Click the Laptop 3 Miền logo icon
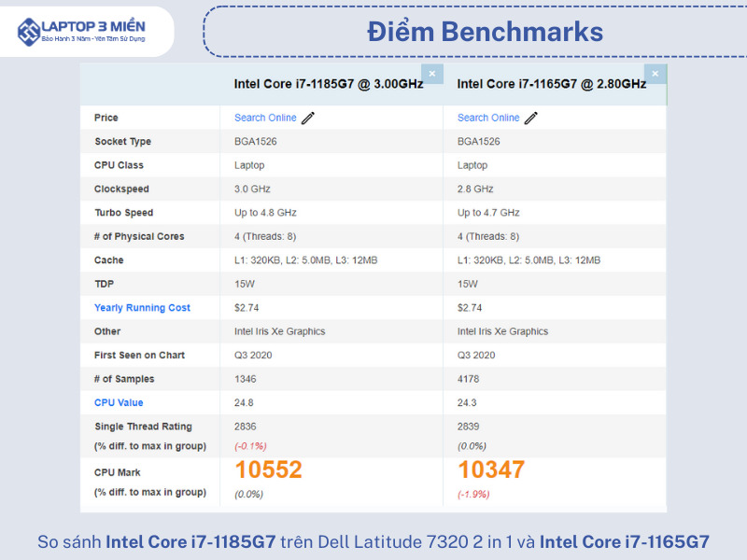The width and height of the screenshot is (747, 560). click(x=28, y=31)
